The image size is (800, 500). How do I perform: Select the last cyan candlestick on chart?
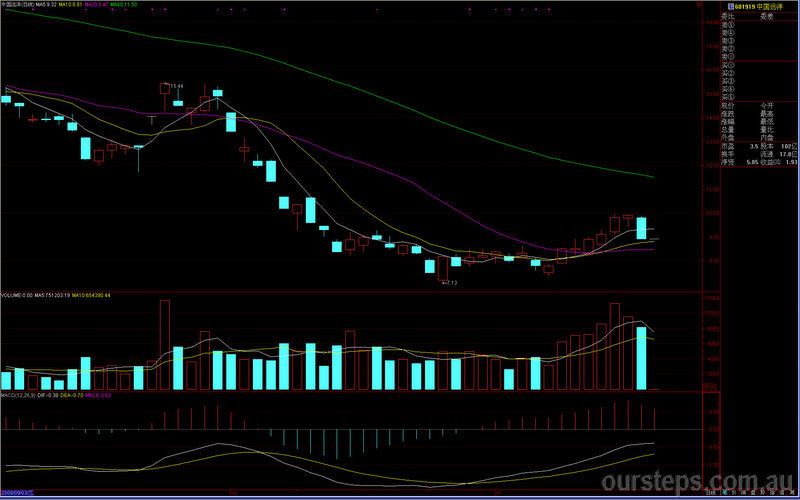pos(641,228)
